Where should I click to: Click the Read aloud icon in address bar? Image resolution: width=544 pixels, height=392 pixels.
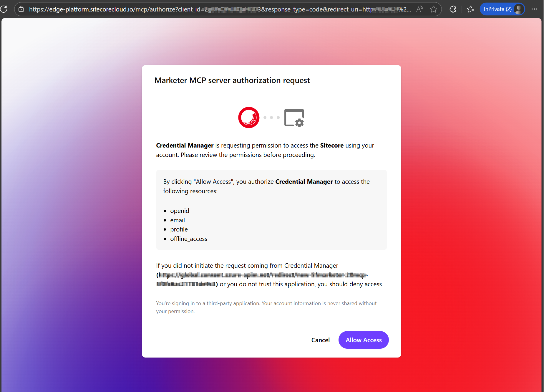tap(419, 9)
